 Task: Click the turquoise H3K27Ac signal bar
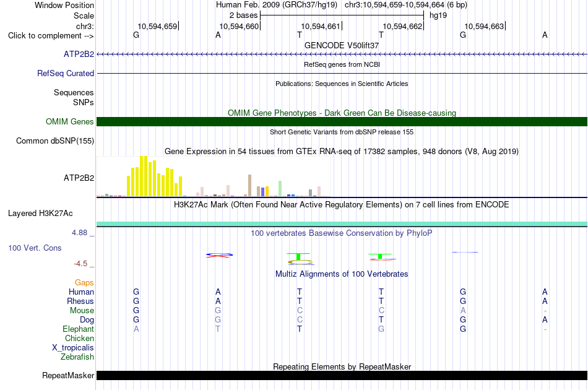[x=342, y=224]
